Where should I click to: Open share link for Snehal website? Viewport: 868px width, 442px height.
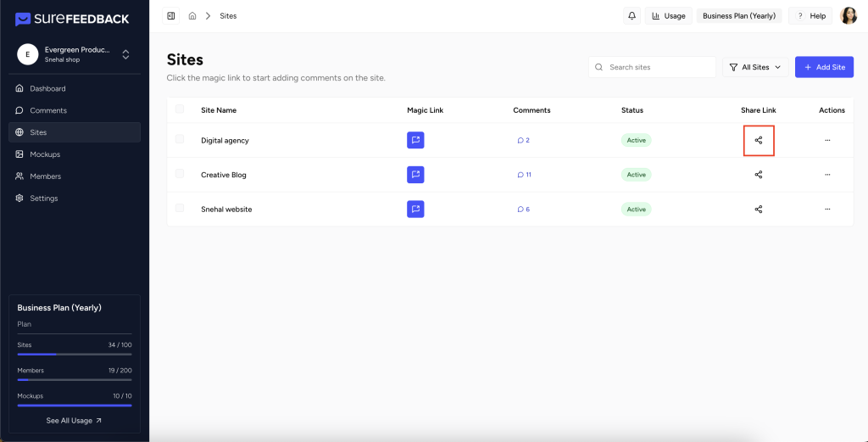pyautogui.click(x=759, y=209)
